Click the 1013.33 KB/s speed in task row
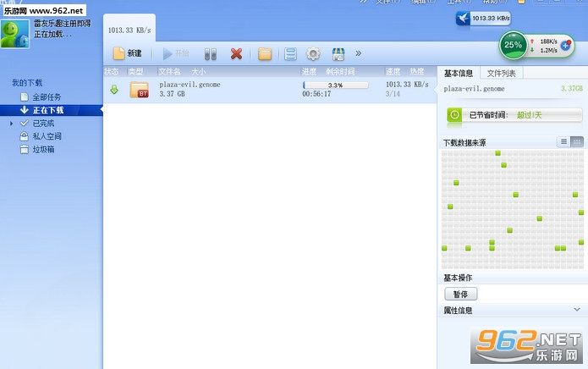Viewport: 588px width, 369px height. [x=407, y=85]
